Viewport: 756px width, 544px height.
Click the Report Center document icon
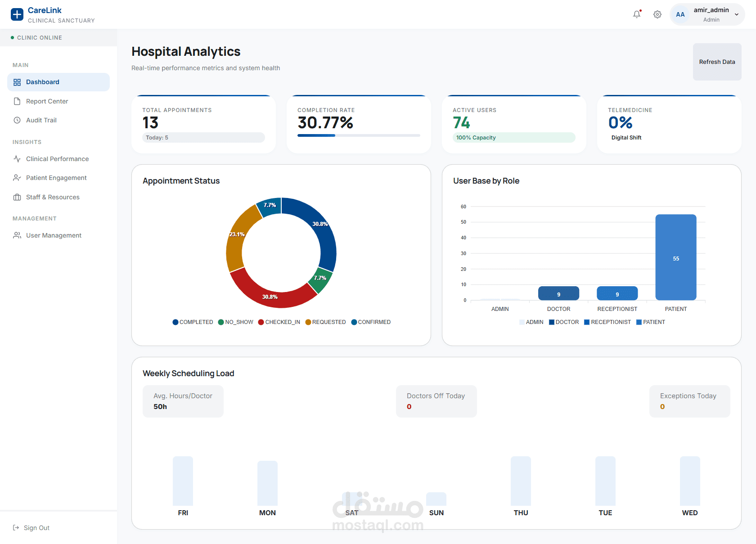point(17,101)
